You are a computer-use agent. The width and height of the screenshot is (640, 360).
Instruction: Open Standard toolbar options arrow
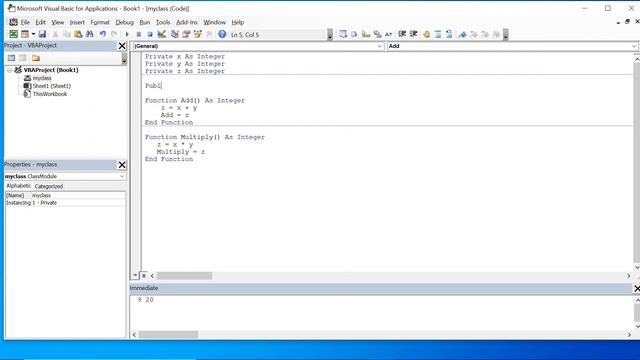pyautogui.click(x=330, y=35)
